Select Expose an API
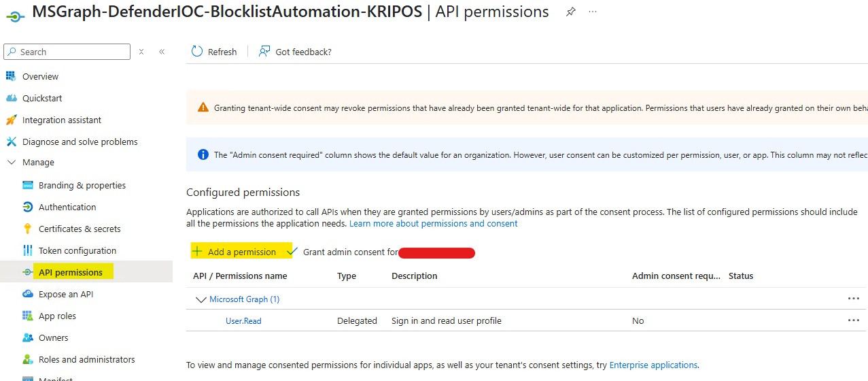The image size is (868, 381). coord(66,294)
